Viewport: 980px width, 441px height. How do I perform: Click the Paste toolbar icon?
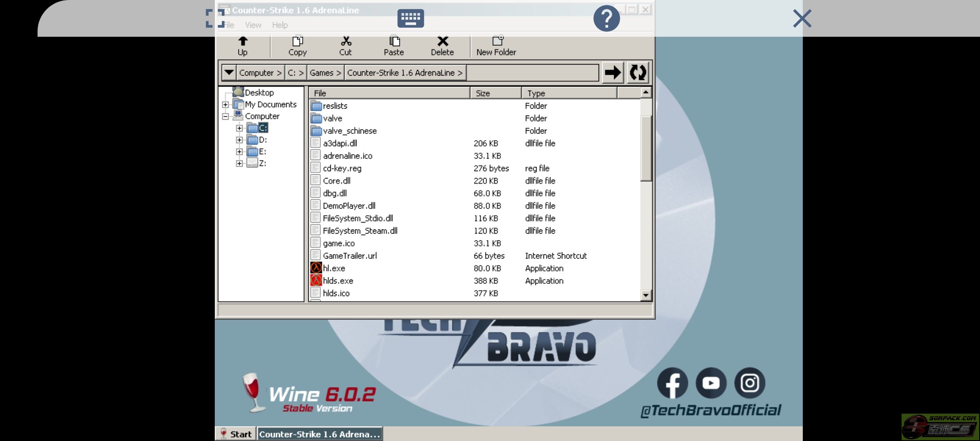coord(394,42)
